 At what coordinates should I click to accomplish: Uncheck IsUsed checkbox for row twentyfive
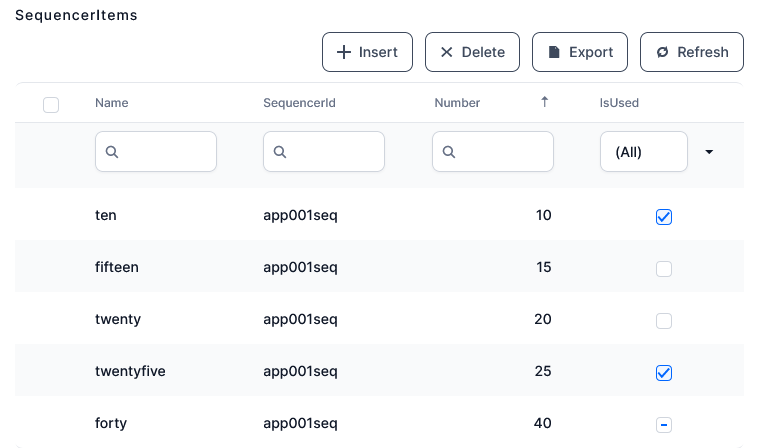[664, 373]
